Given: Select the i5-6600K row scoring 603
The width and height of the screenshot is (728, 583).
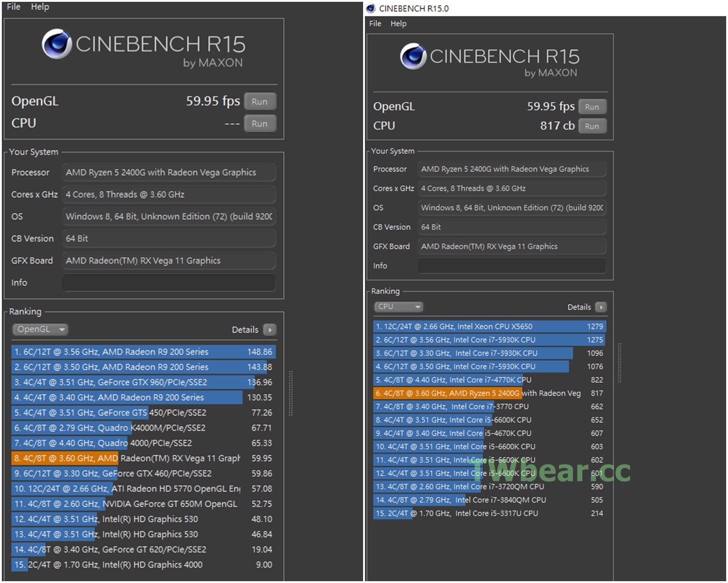Looking at the screenshot, I should pos(490,446).
